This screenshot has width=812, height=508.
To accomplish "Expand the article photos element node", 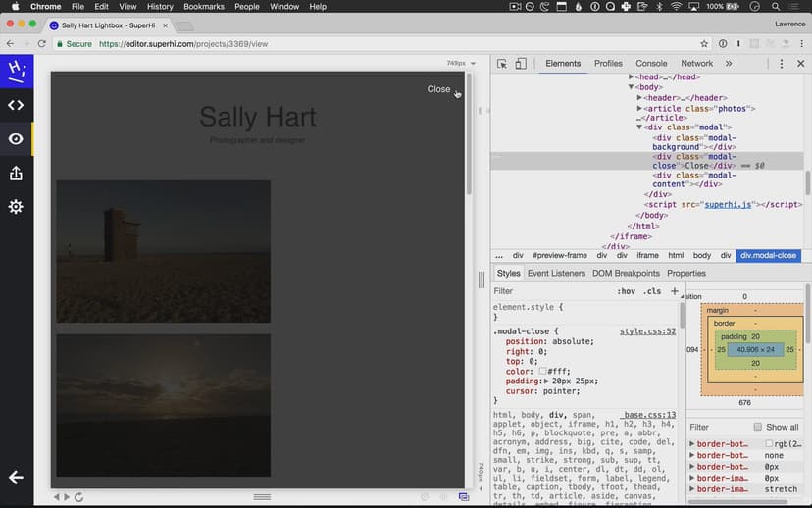I will point(639,108).
